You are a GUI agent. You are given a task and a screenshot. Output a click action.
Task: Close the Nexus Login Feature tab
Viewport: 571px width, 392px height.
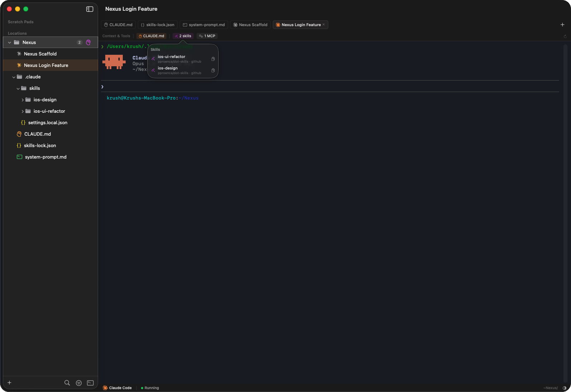point(324,25)
